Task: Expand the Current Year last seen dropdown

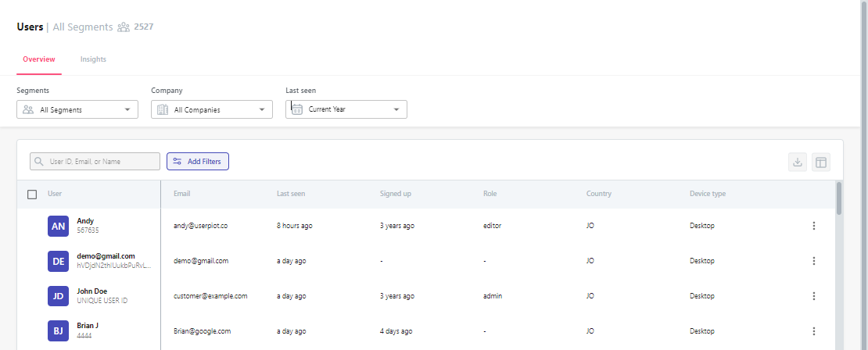Action: point(346,109)
